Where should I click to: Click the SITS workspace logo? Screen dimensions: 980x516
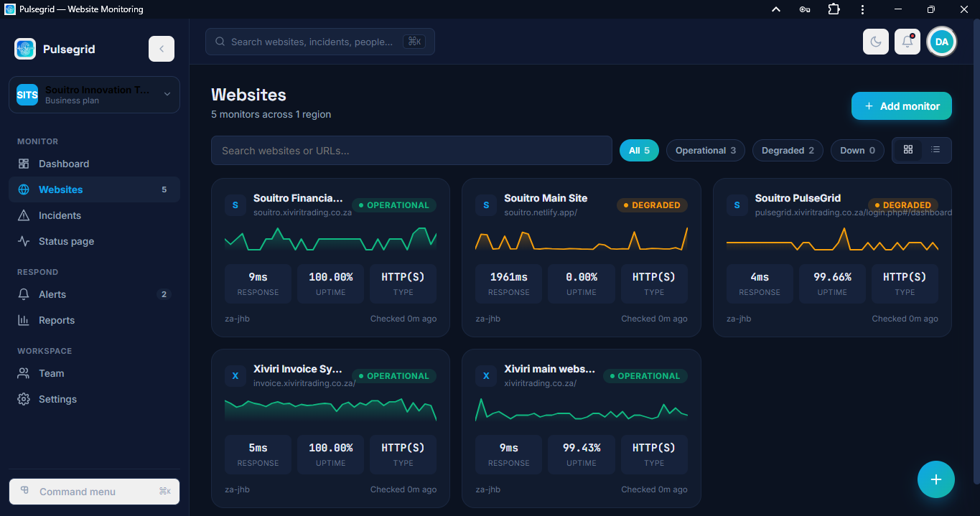(x=27, y=95)
